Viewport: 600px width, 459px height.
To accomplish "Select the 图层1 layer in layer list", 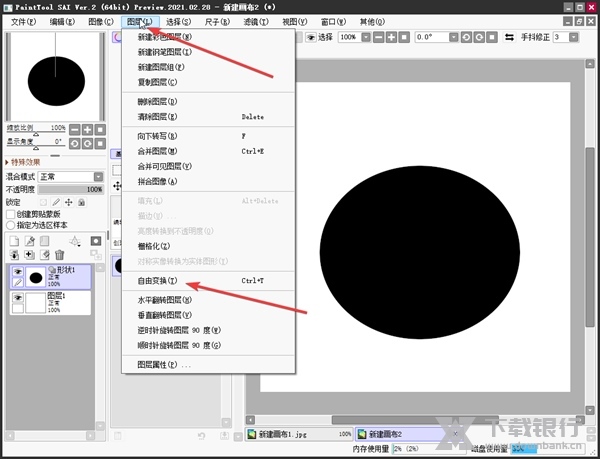I will 60,301.
